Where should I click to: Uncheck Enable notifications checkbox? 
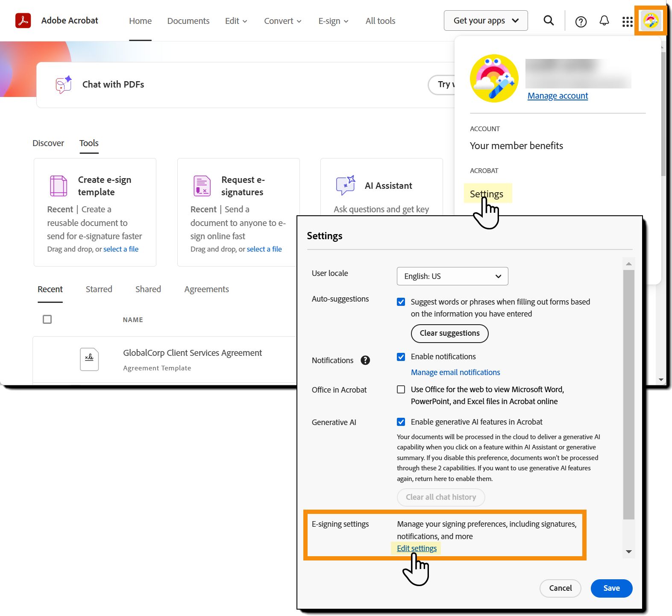coord(401,357)
